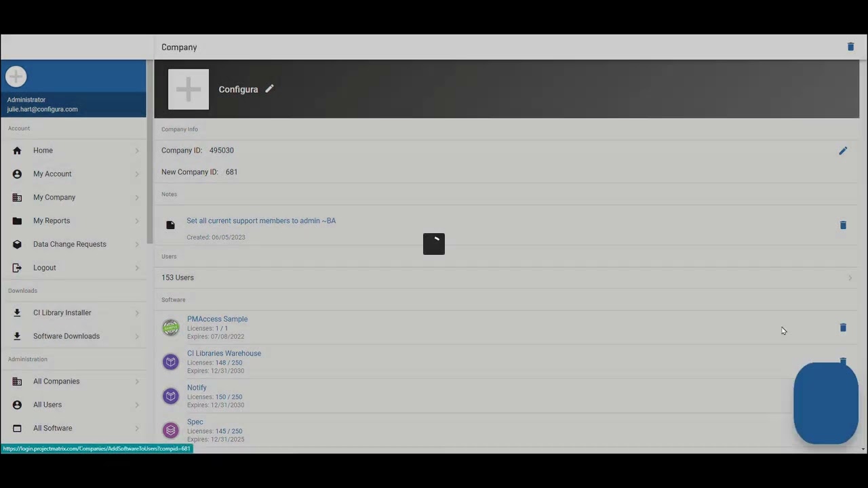Image resolution: width=868 pixels, height=488 pixels.
Task: Click My Account person icon
Action: (x=17, y=174)
